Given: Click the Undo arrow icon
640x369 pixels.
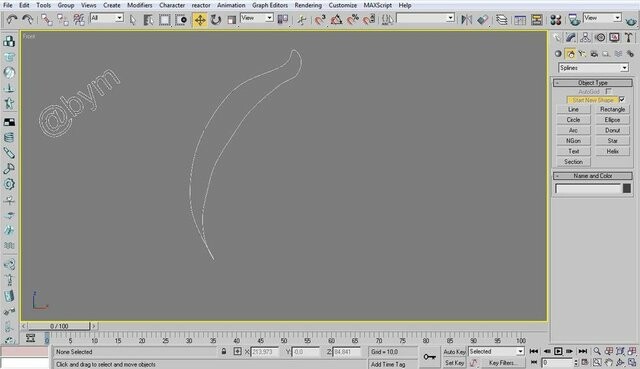Looking at the screenshot, I should click(12, 20).
